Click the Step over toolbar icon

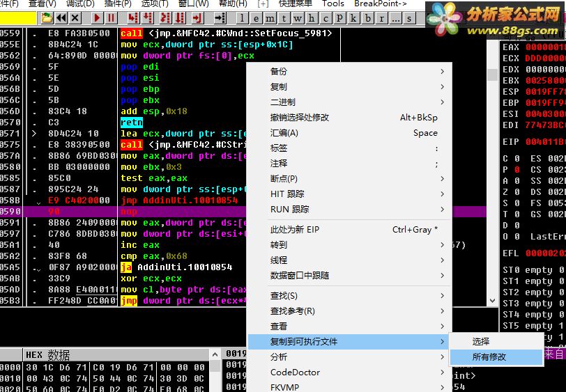tap(148, 17)
